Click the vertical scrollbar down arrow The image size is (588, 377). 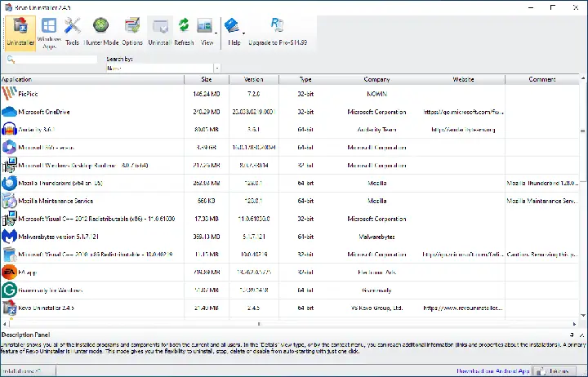pyautogui.click(x=583, y=316)
